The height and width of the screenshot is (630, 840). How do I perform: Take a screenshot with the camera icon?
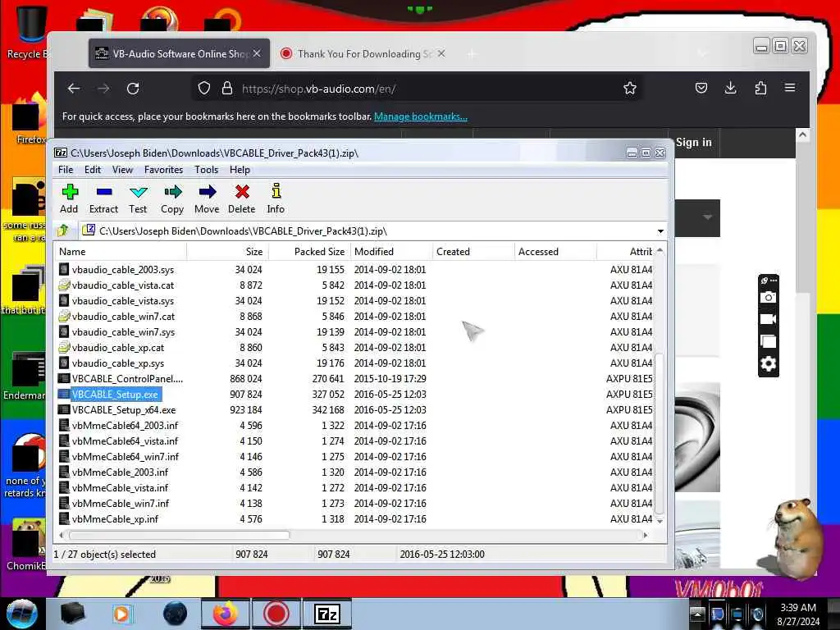tap(768, 297)
